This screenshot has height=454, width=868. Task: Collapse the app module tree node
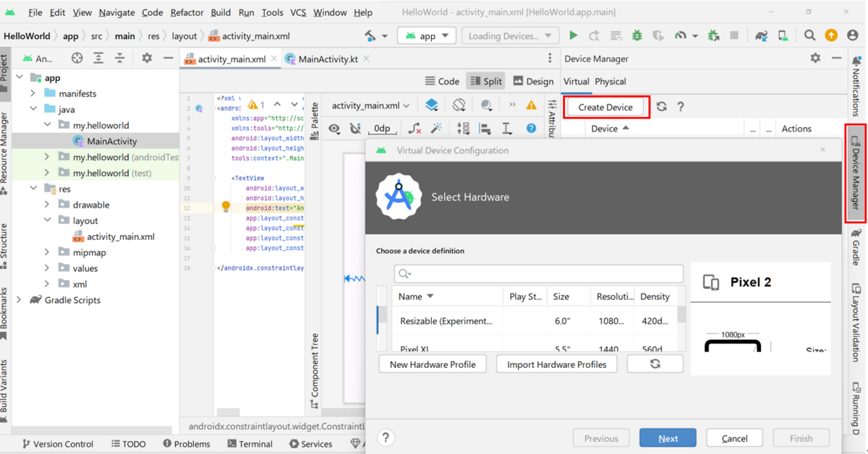20,77
